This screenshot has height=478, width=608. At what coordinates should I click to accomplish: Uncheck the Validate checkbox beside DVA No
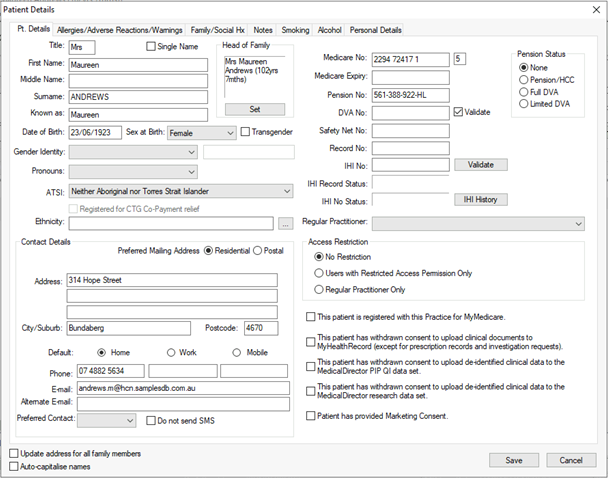(x=458, y=112)
